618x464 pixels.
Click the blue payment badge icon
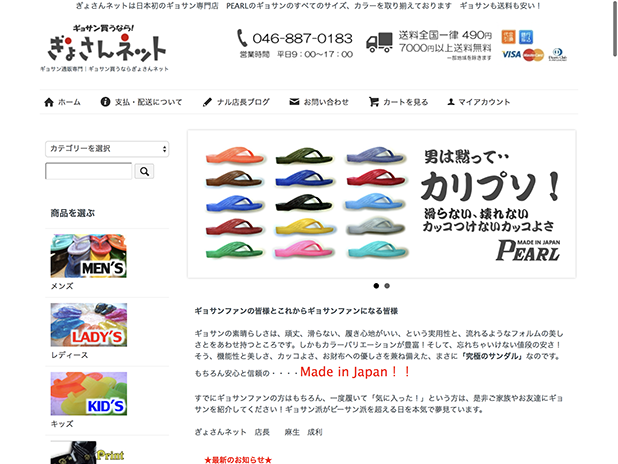point(526,37)
